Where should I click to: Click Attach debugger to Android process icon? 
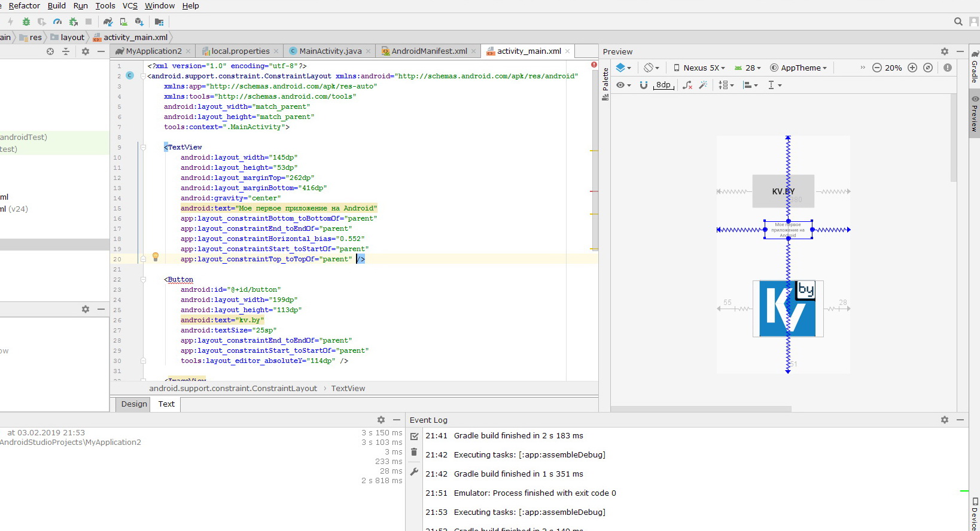point(74,22)
